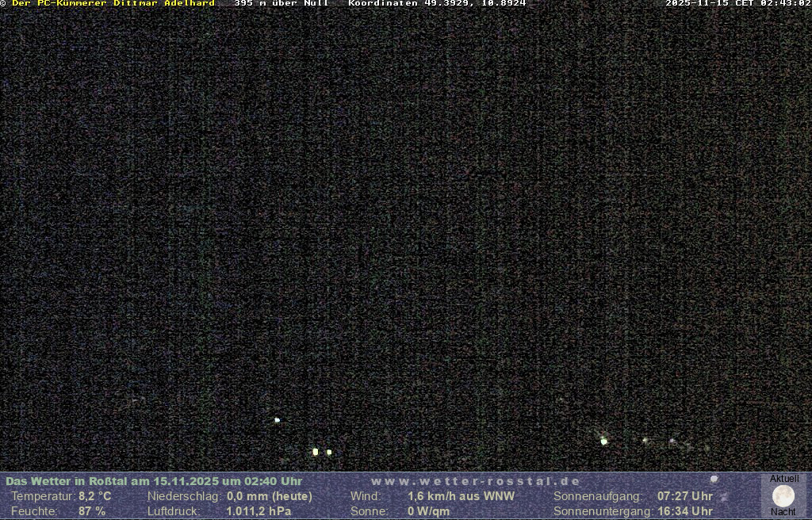Screen dimensions: 812x520
Task: Click the Nacht label under the moon
Action: pos(783,512)
